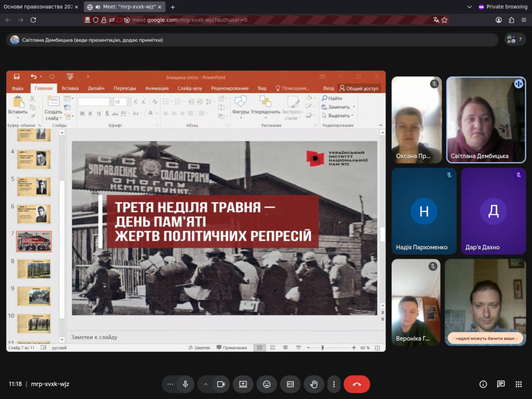Switch to the Основи правознавства browser tab
The width and height of the screenshot is (532, 399).
38,7
